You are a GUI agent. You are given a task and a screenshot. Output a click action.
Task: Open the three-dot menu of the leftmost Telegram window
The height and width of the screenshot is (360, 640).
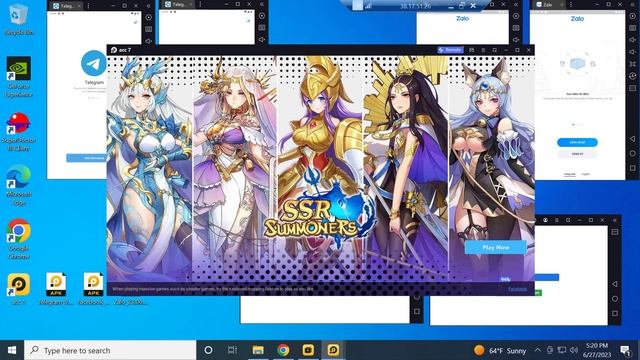[x=88, y=6]
